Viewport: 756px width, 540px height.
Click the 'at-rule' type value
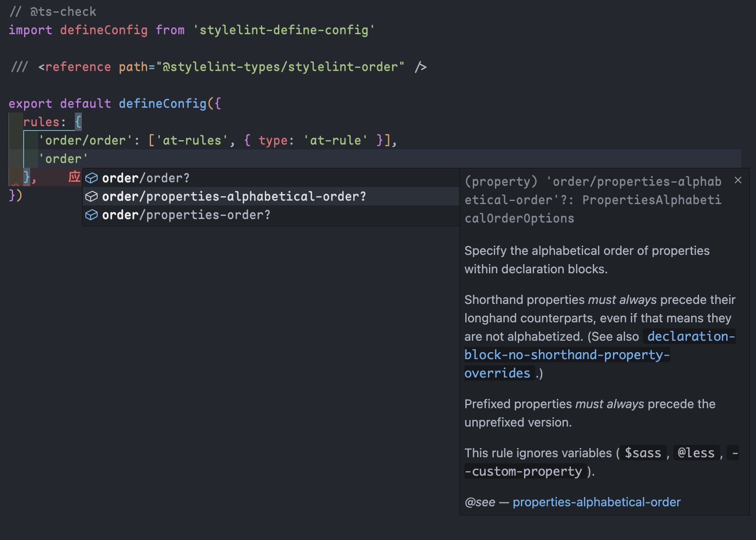click(x=335, y=140)
